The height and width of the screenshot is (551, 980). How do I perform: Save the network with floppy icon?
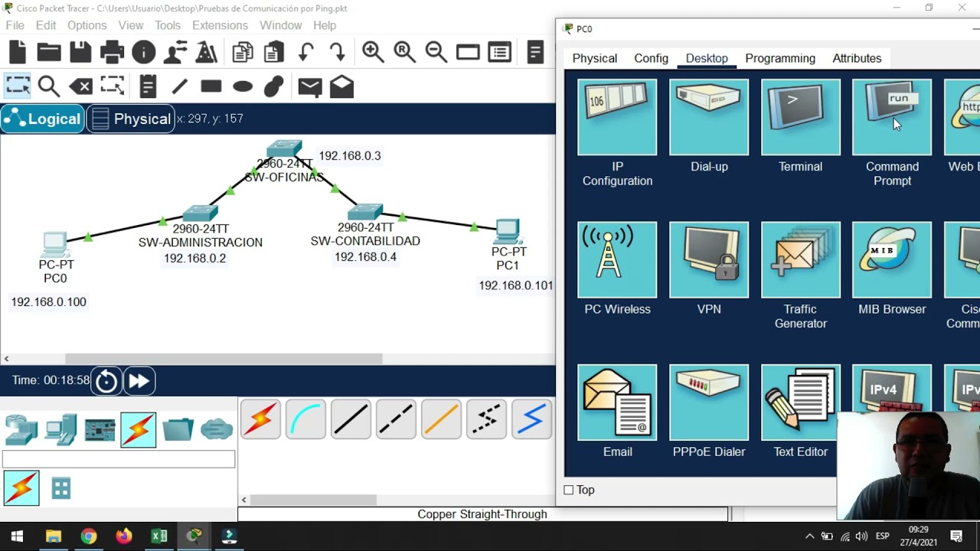[x=80, y=52]
